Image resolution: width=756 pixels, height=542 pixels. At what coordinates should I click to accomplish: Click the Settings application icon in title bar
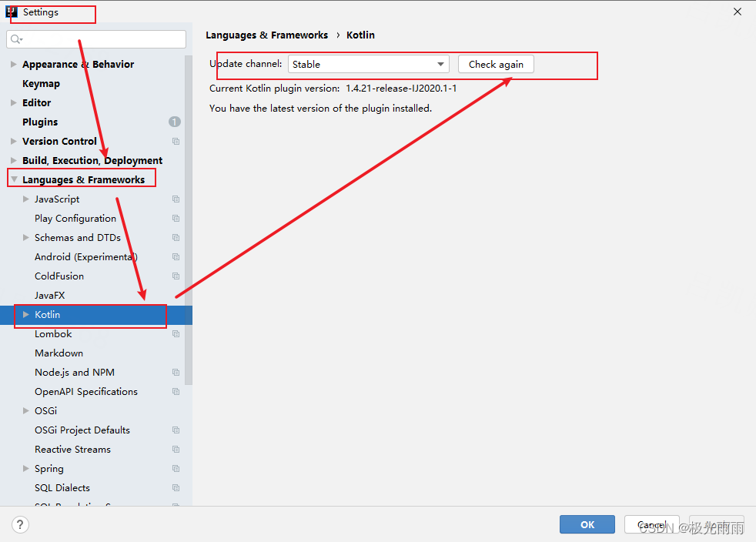click(10, 11)
